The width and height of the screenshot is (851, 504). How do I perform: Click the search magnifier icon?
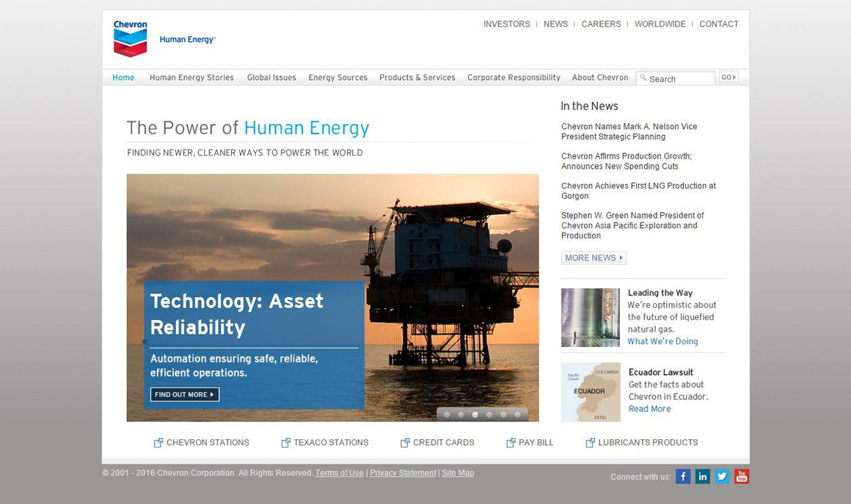[643, 78]
